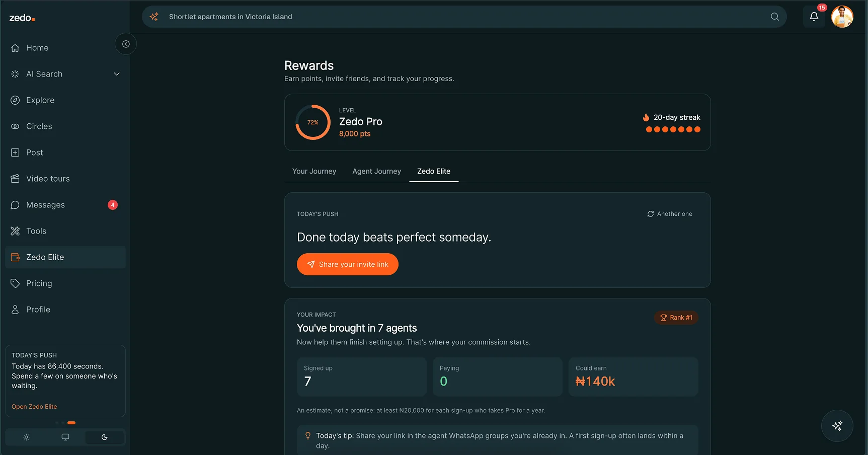The height and width of the screenshot is (455, 868).
Task: Click the 72% level progress ring
Action: coord(313,122)
